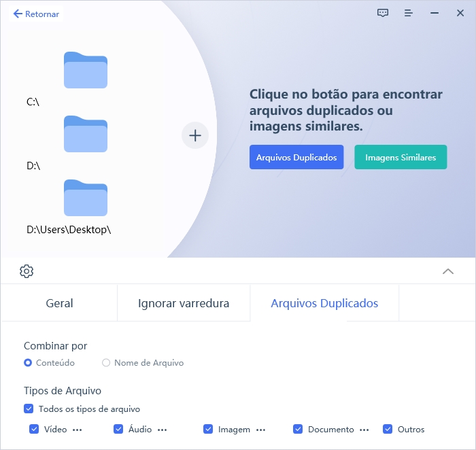Add a folder with the plus button
This screenshot has width=476, height=450.
coord(195,135)
